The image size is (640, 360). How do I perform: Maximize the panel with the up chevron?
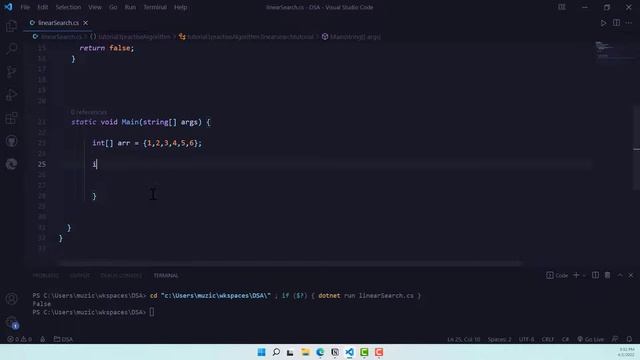[620, 276]
